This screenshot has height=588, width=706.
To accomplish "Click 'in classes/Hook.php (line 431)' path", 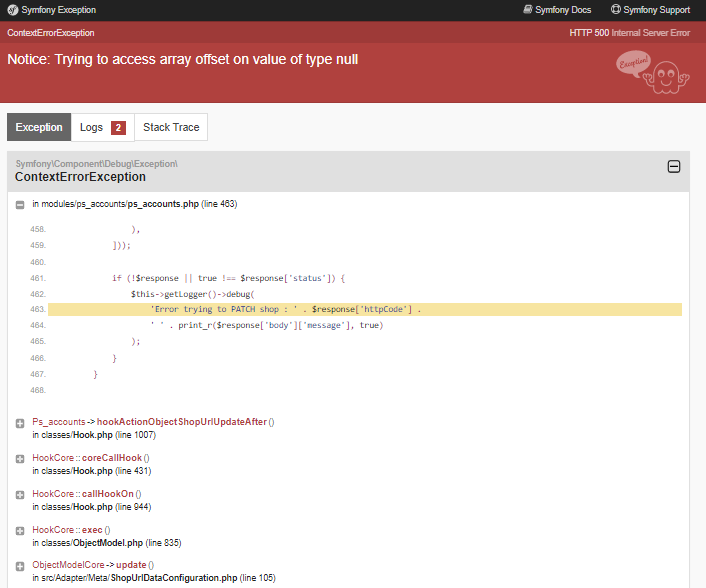I will 92,471.
